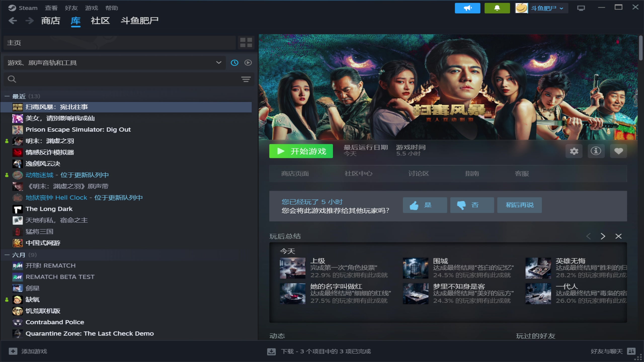644x362 pixels.
Task: Open the 社区中心 link
Action: tap(358, 174)
